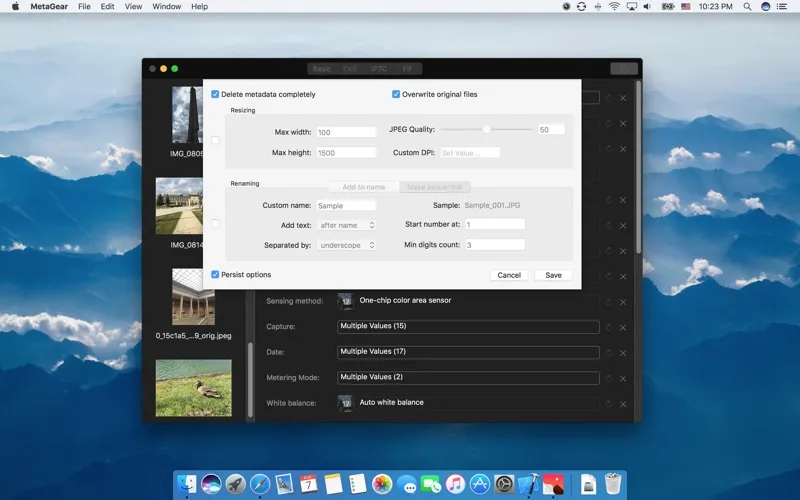Focus the Max height input field
Image resolution: width=800 pixels, height=500 pixels.
[x=346, y=153]
